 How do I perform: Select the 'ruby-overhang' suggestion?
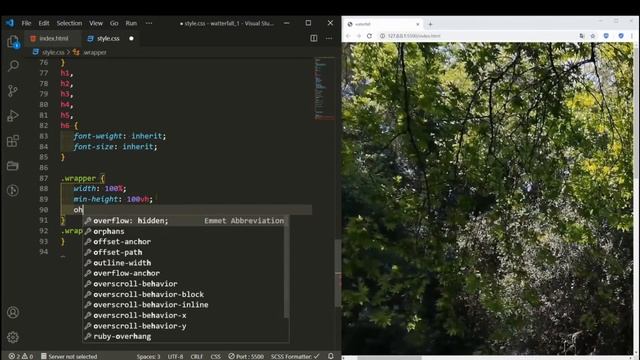184,336
